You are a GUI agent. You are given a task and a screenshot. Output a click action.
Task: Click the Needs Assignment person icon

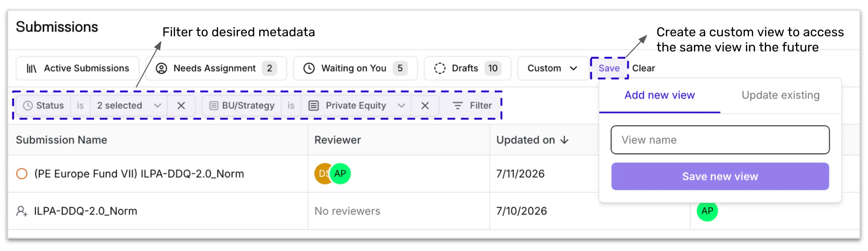click(x=161, y=68)
